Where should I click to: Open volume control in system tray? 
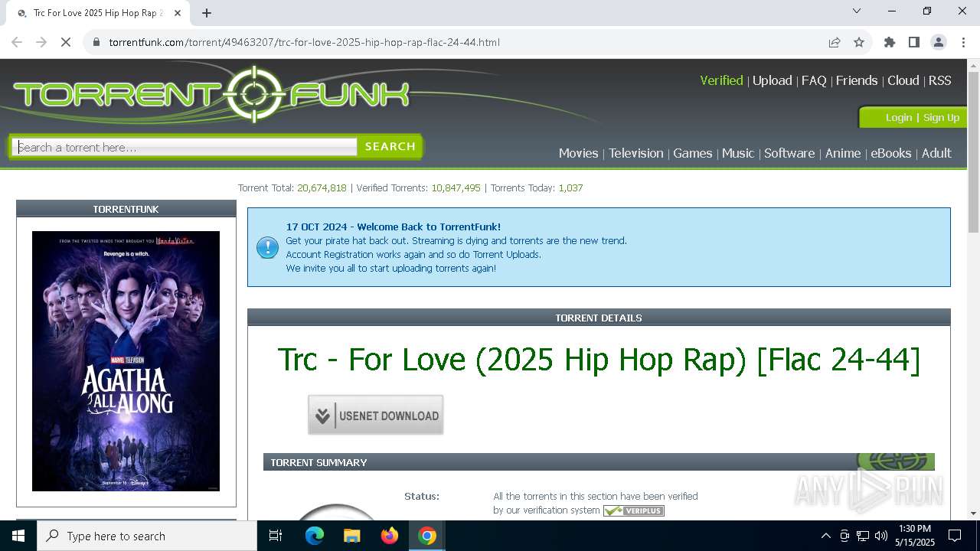881,536
